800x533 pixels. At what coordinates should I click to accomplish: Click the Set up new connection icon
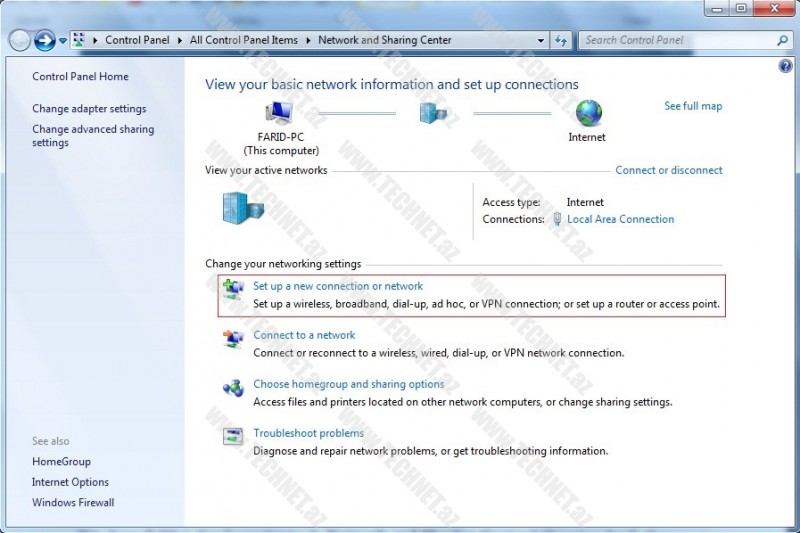click(x=233, y=291)
